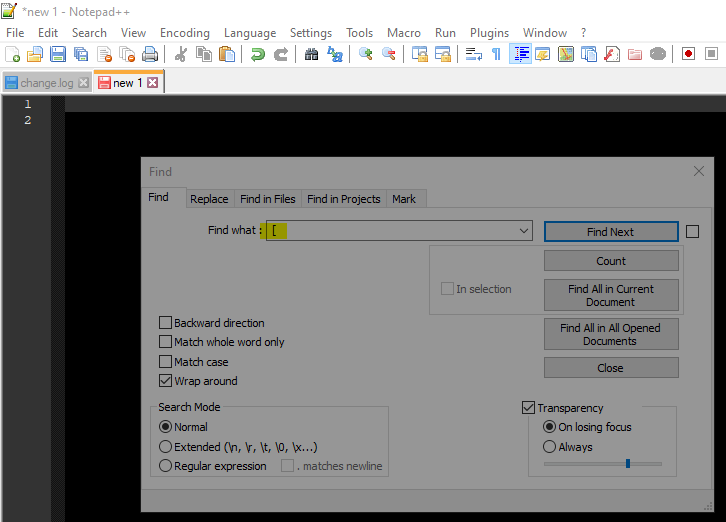Select On losing focus transparency option
Image resolution: width=726 pixels, height=522 pixels.
(550, 427)
